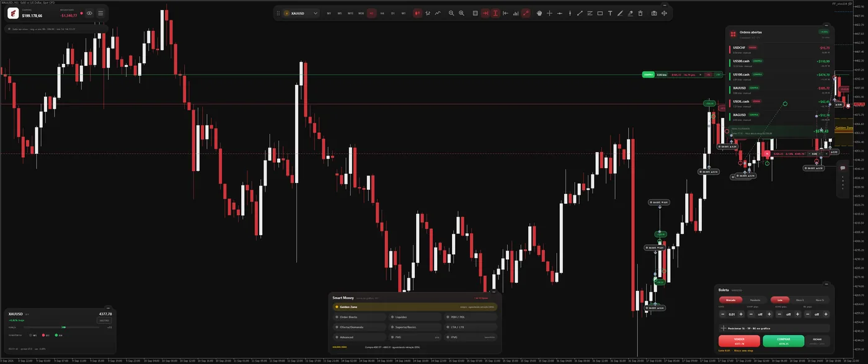868x364 pixels.
Task: Select the crosshair tool
Action: tap(549, 13)
